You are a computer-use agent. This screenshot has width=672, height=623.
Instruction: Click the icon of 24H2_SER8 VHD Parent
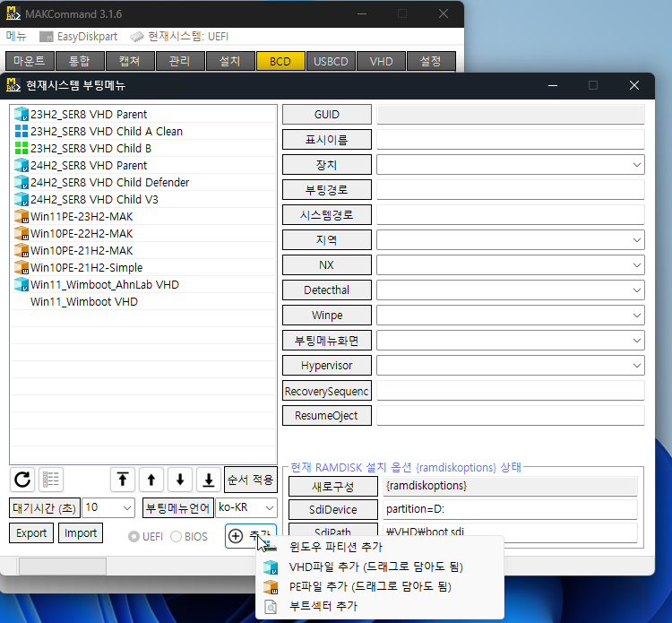(x=21, y=165)
